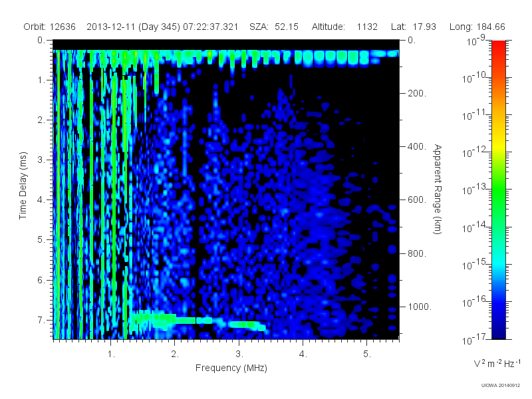Click the Long value 184.66
Viewport: 532px width, 399px height.
point(491,27)
